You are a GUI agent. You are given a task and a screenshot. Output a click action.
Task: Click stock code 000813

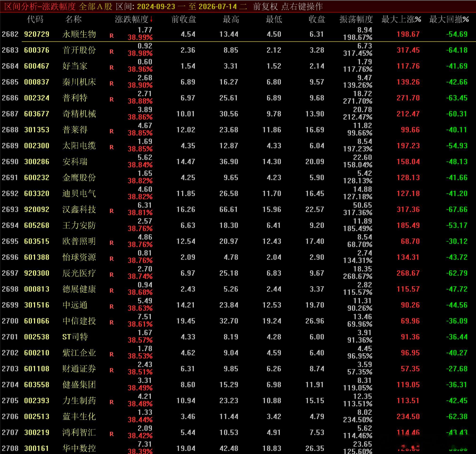(37, 289)
